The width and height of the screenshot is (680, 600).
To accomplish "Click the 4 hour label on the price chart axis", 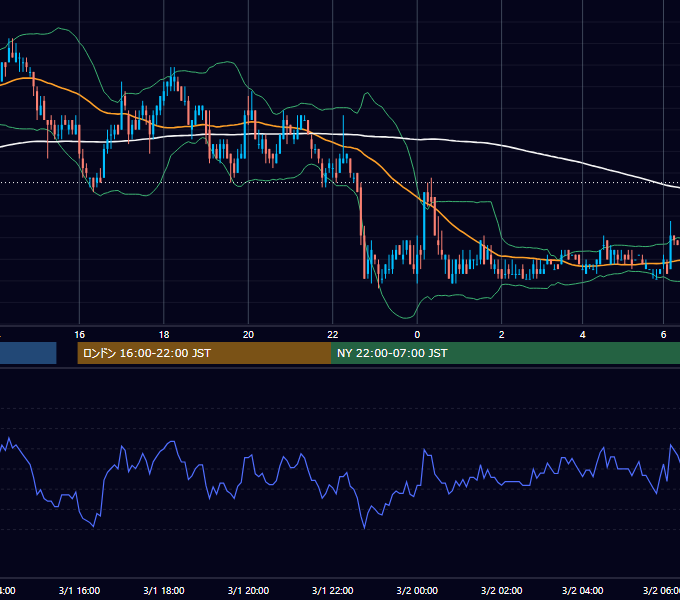I will [582, 335].
